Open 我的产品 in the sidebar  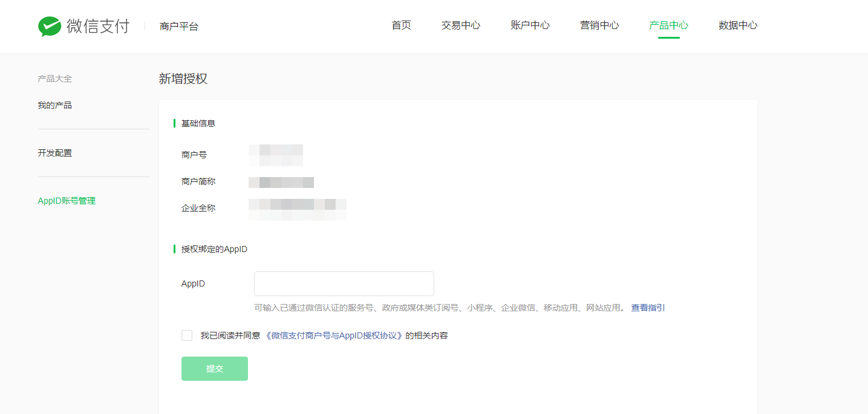55,105
